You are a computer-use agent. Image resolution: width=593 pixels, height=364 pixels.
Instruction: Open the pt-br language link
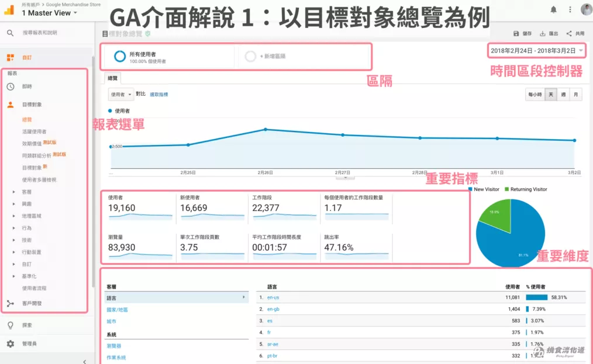pyautogui.click(x=273, y=356)
